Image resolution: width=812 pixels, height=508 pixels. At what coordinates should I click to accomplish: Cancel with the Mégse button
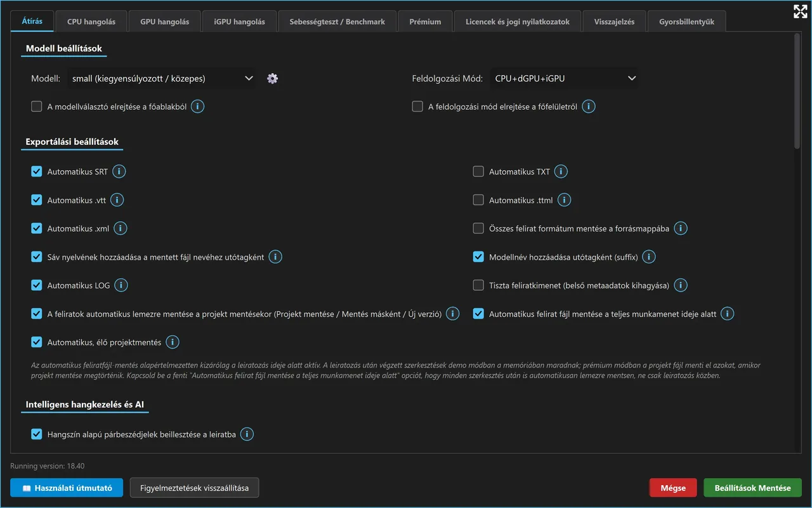click(x=673, y=488)
